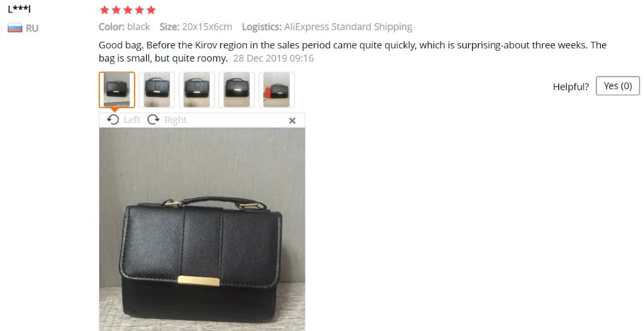Open the second bag thumbnail
The image size is (644, 331).
156,90
